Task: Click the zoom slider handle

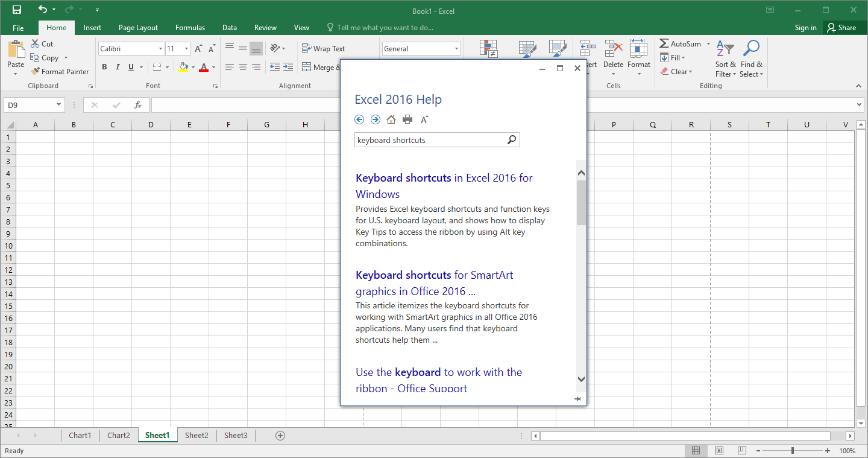Action: click(x=792, y=451)
